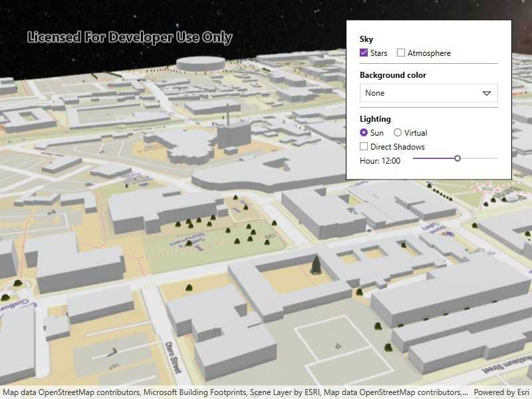Enable Direct Shadows for lighting

coord(364,146)
